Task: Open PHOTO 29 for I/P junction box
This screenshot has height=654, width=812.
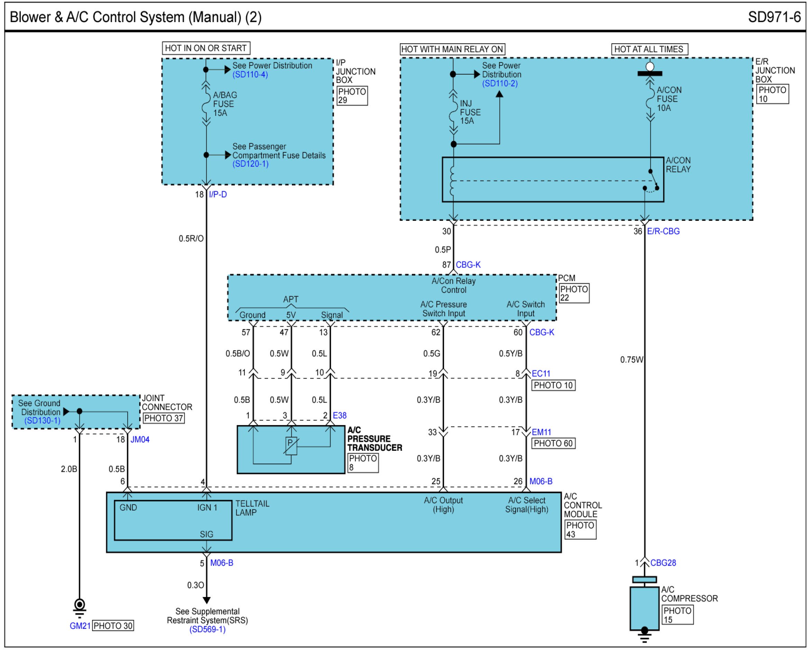Action: point(352,96)
